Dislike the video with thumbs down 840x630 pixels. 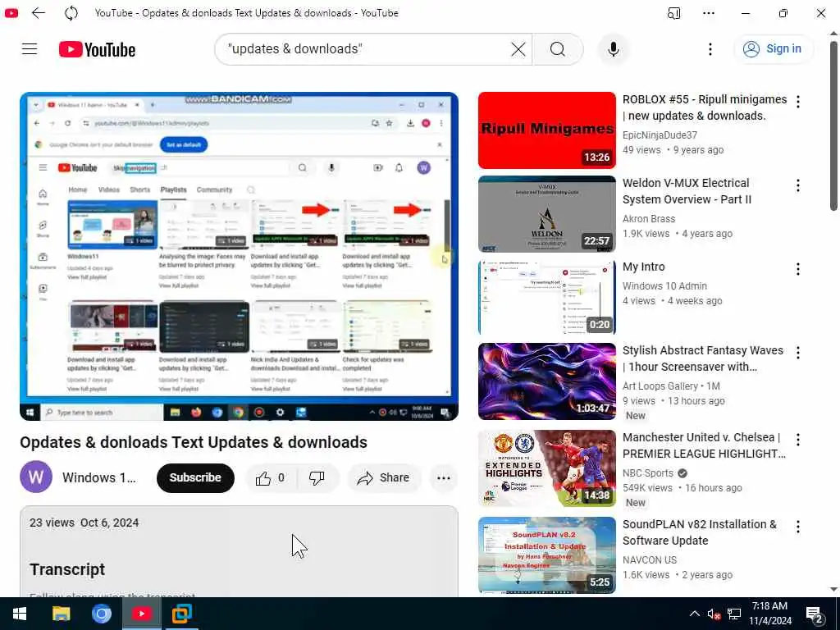click(317, 478)
